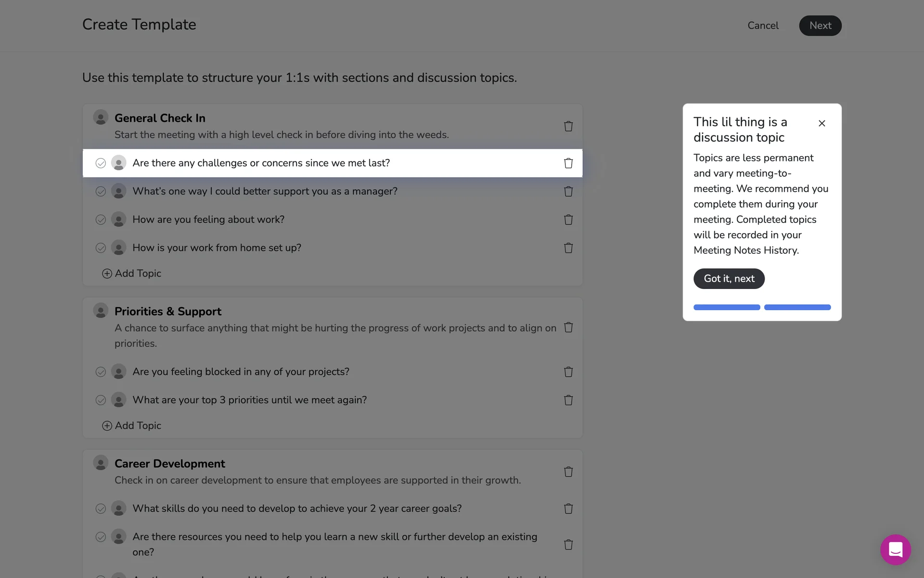This screenshot has width=924, height=578.
Task: Cancel template creation
Action: pos(763,26)
